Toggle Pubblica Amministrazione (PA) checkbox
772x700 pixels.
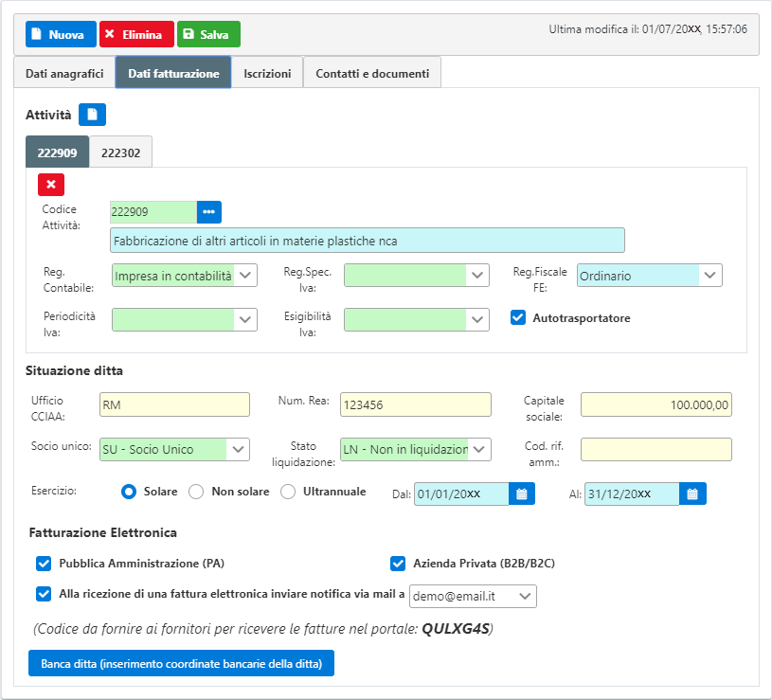(x=44, y=564)
